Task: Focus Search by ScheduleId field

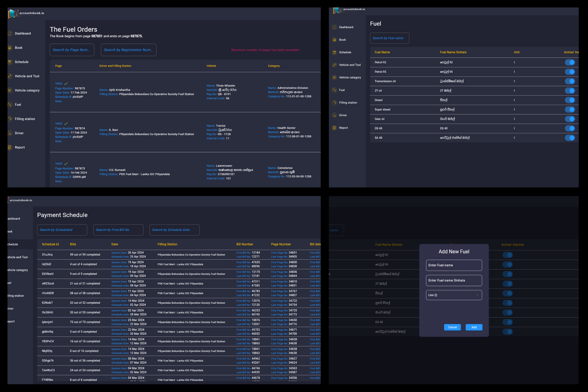Action: (x=62, y=230)
